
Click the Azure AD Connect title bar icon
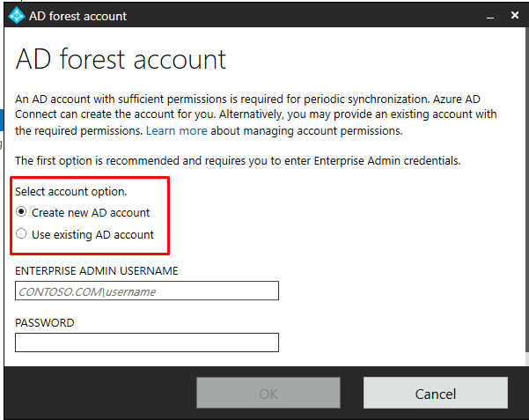click(x=16, y=16)
